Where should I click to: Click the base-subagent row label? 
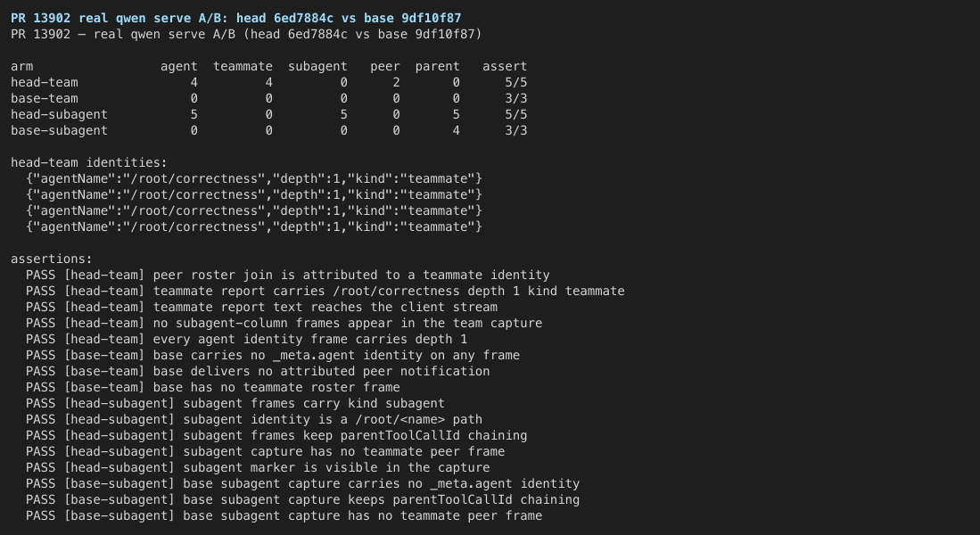(x=60, y=130)
